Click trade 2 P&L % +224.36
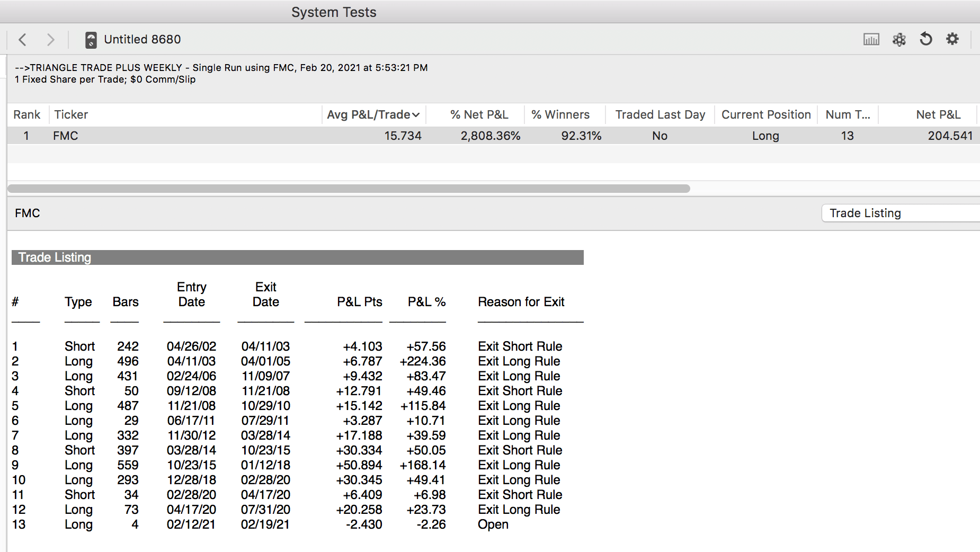 click(x=423, y=361)
